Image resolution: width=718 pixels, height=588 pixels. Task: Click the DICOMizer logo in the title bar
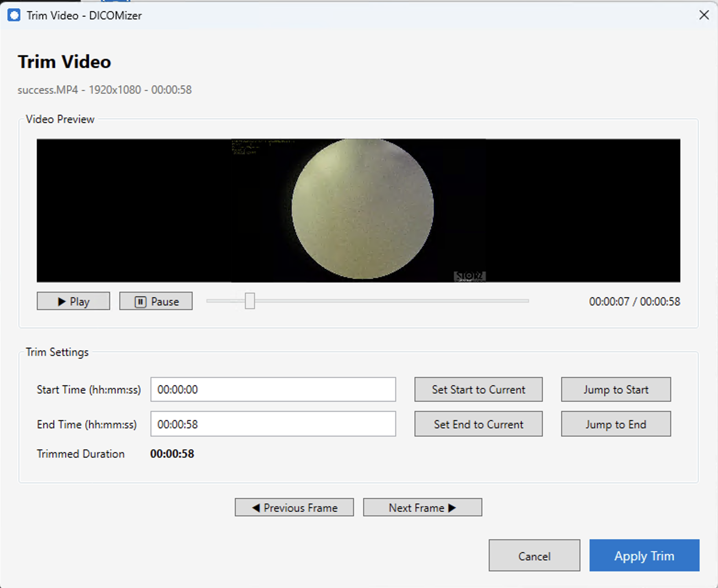click(14, 15)
